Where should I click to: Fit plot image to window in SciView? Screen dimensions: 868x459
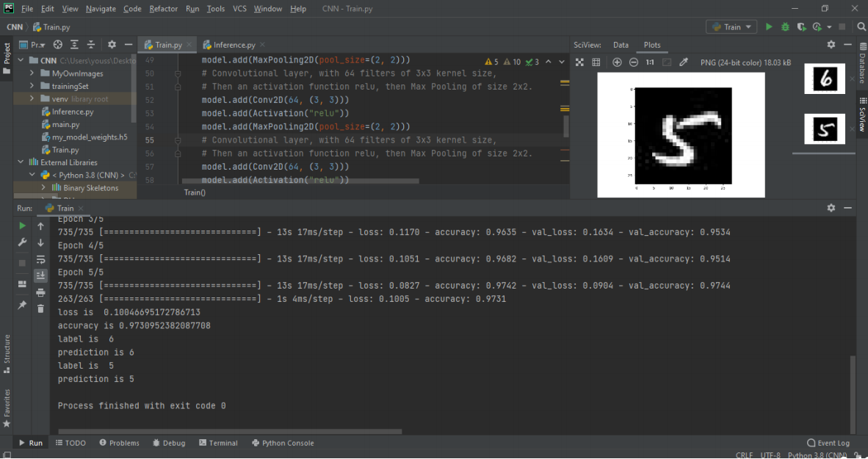point(579,62)
